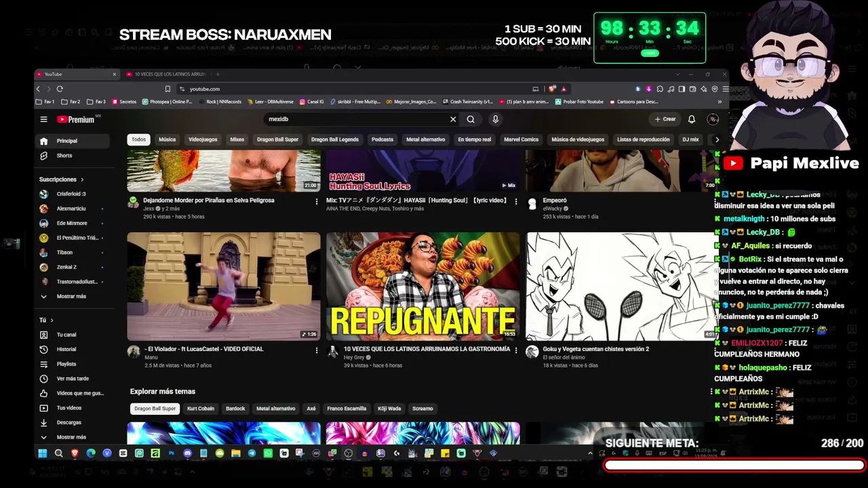Open more actions for the Piranhas video
Screen dimensions: 868x488
(317, 201)
